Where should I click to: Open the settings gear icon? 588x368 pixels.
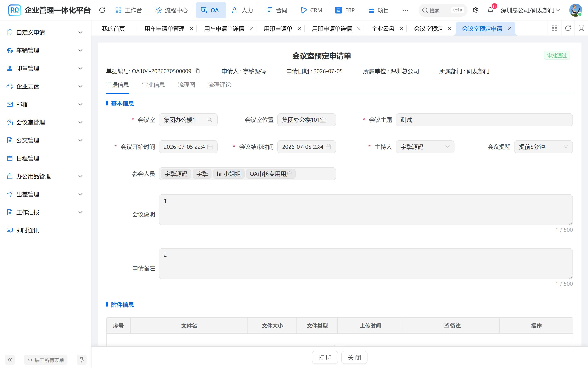(x=476, y=10)
